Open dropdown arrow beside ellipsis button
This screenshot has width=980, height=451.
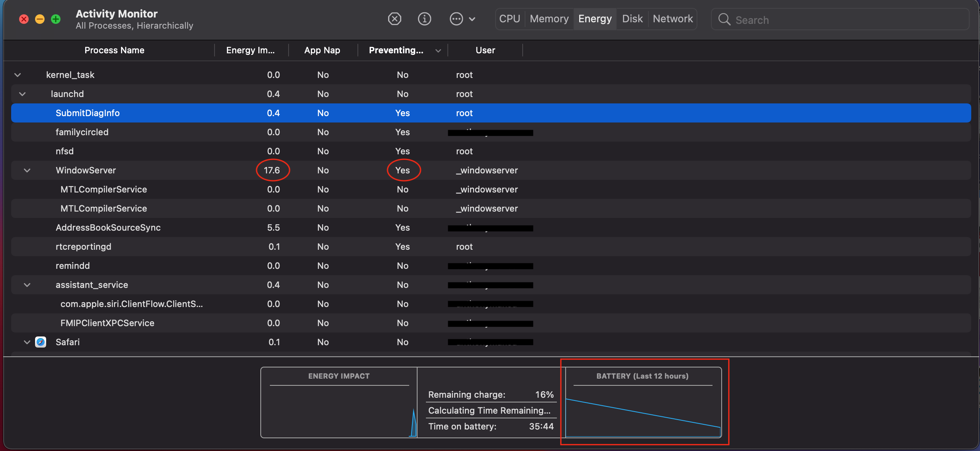click(472, 19)
